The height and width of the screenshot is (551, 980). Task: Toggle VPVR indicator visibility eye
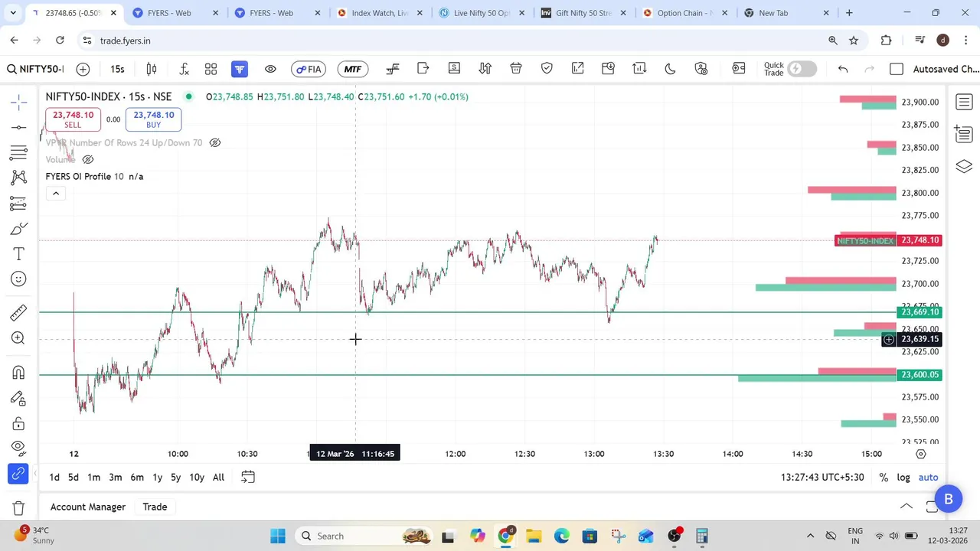pos(215,143)
